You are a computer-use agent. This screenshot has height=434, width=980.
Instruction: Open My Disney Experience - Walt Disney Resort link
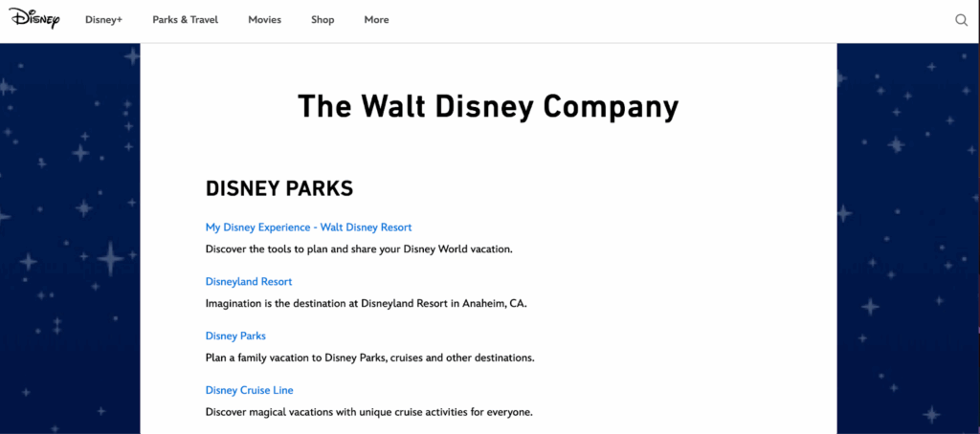308,228
